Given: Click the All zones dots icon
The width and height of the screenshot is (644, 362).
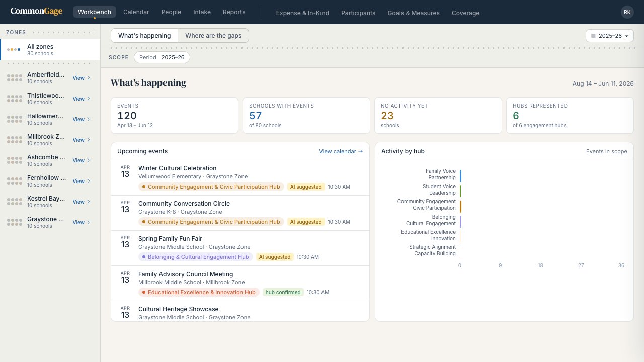Looking at the screenshot, I should (x=14, y=50).
